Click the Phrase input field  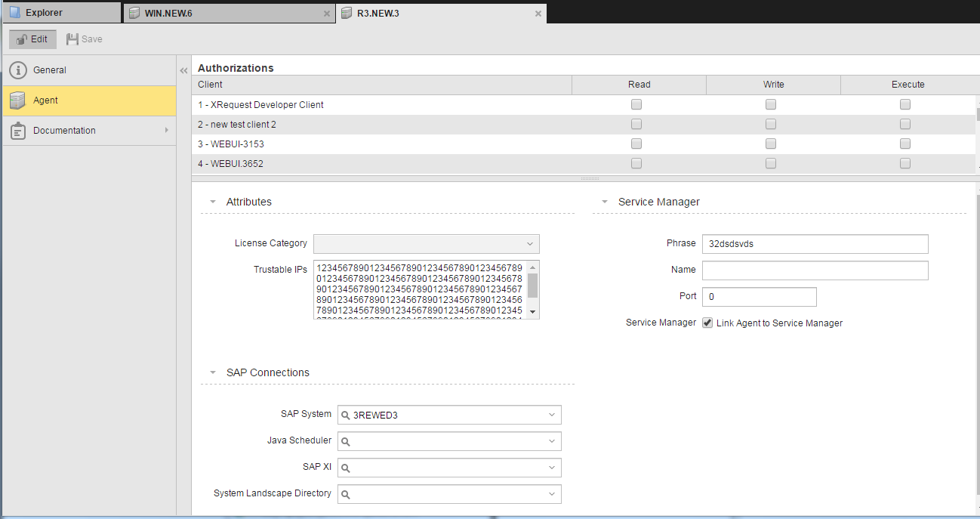815,244
